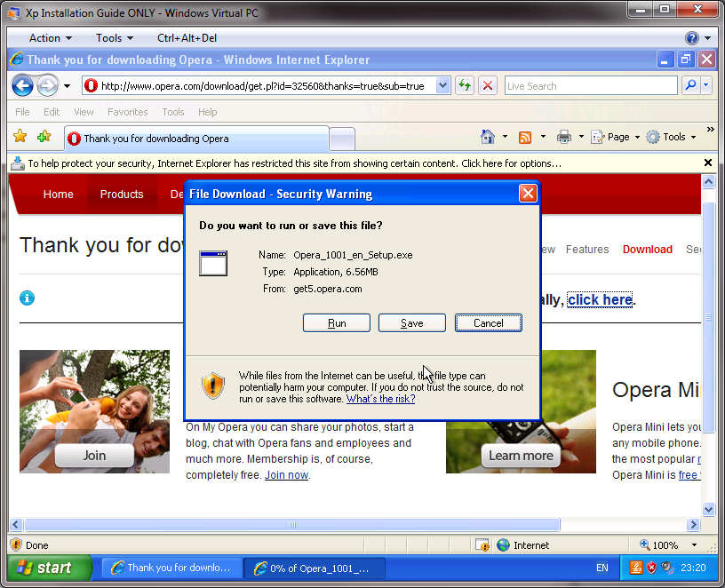Open the IE Help menu
The image size is (725, 588).
click(208, 112)
